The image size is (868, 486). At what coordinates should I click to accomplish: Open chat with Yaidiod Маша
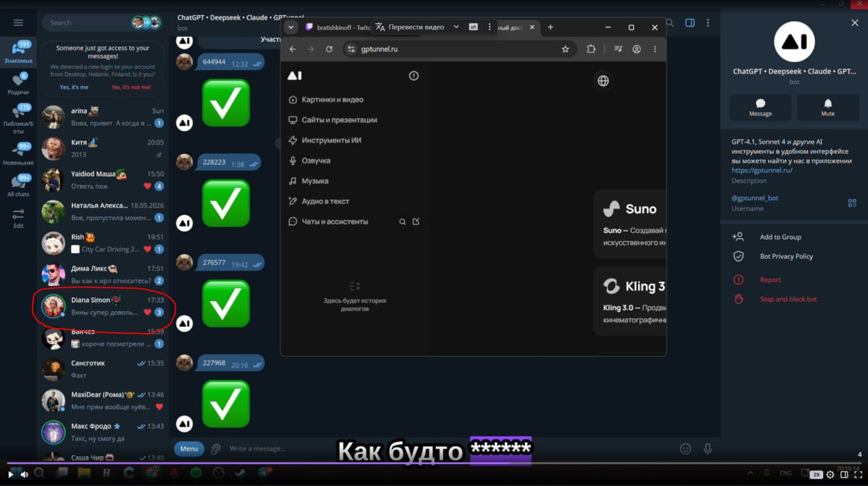(x=103, y=180)
